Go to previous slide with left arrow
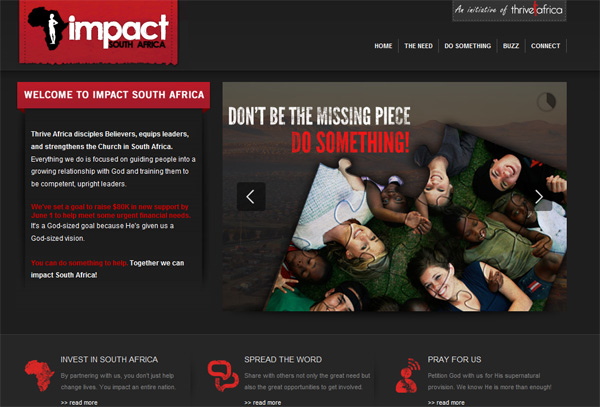This screenshot has width=600, height=407. (251, 197)
